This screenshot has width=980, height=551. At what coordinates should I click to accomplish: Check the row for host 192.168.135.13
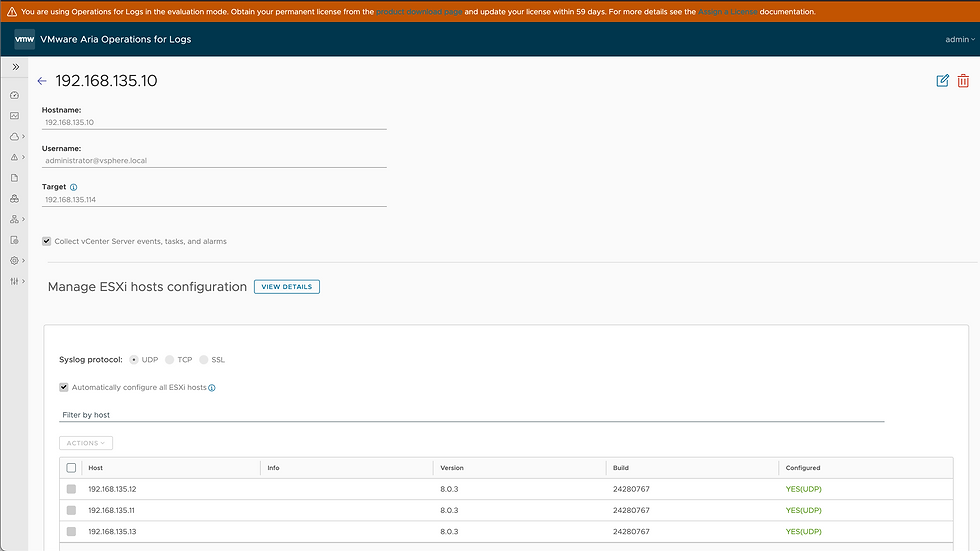pos(71,532)
